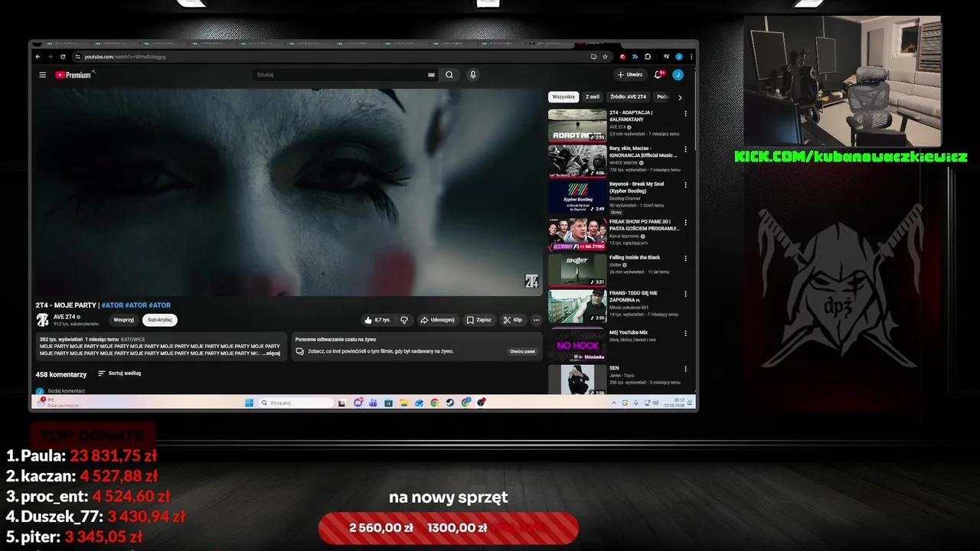
Task: Click the browser address bar URL
Action: 125,57
